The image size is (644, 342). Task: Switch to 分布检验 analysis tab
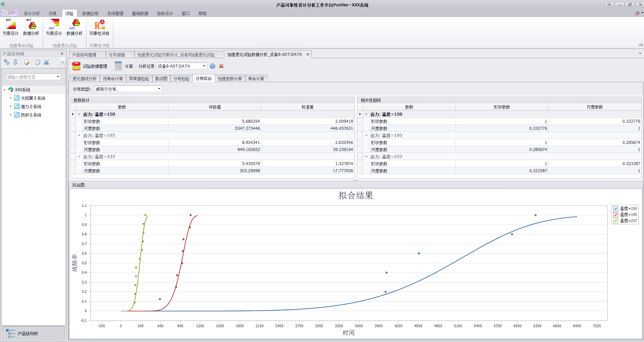[x=182, y=79]
